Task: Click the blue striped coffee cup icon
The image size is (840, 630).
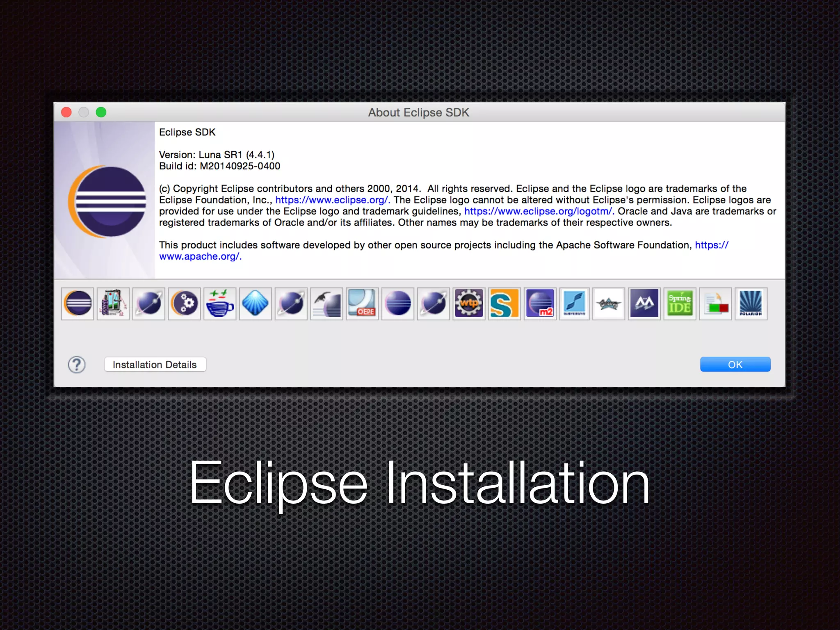Action: [220, 304]
